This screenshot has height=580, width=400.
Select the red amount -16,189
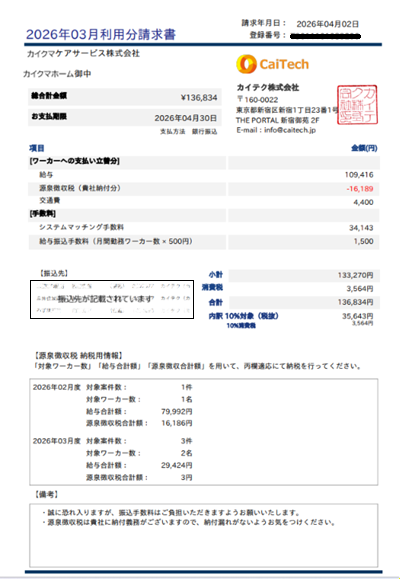coord(360,189)
